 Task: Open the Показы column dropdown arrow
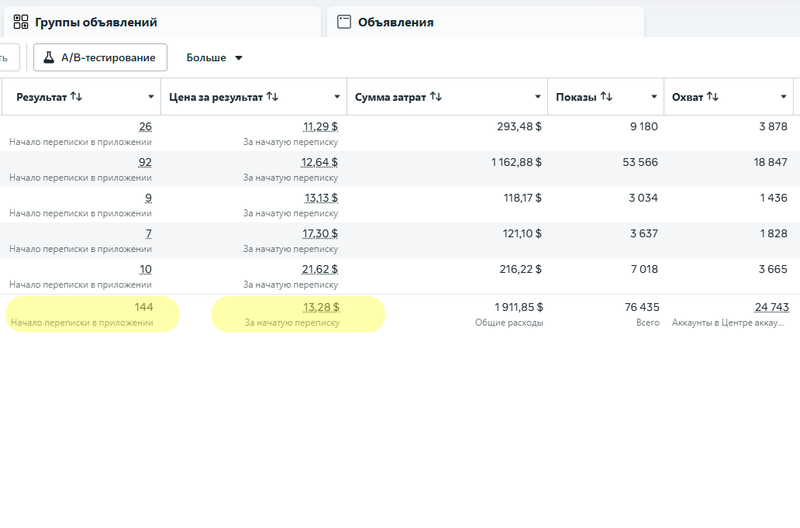[654, 97]
